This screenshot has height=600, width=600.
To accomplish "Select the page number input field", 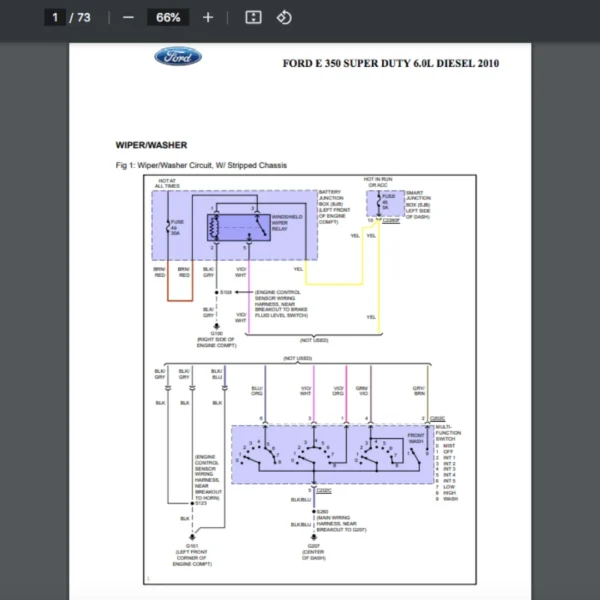I will point(54,17).
